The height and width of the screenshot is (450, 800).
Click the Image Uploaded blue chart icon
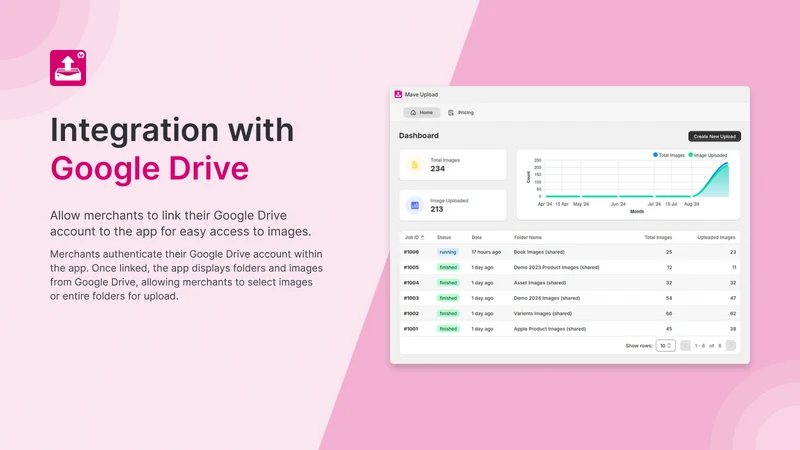click(415, 205)
